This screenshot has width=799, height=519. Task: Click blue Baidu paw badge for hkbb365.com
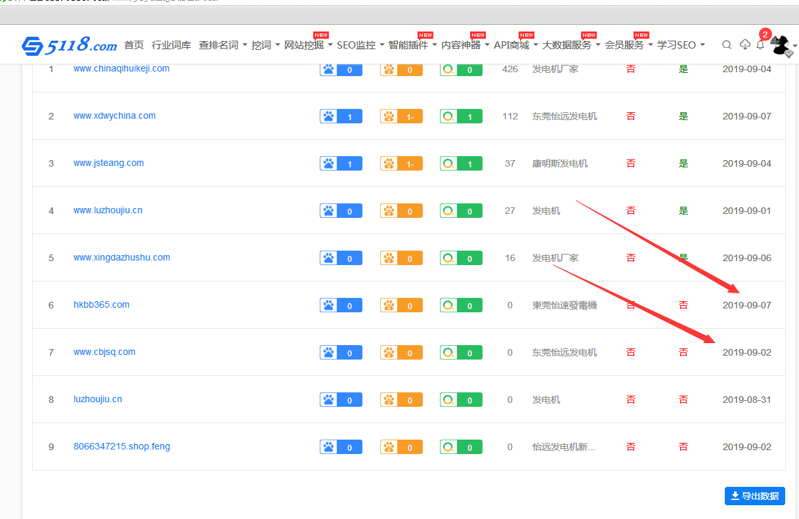pos(341,305)
